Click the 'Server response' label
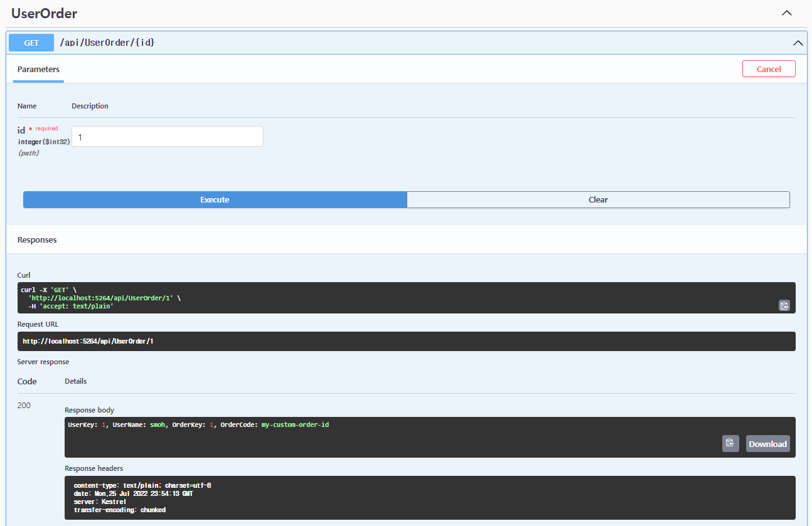The image size is (812, 526). [43, 362]
